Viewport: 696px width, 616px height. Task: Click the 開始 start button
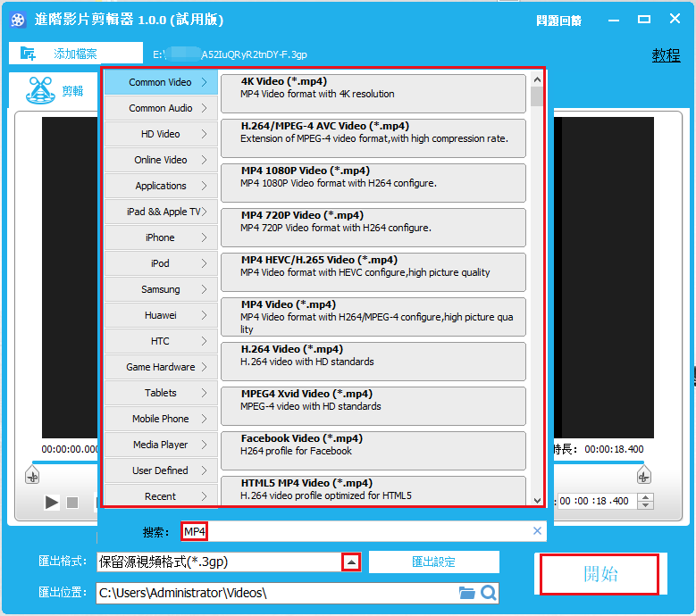pos(600,574)
